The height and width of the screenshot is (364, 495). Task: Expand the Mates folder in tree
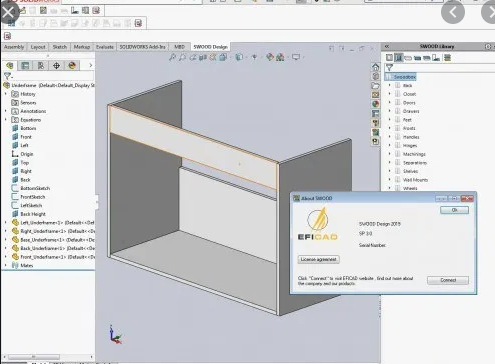point(5,265)
